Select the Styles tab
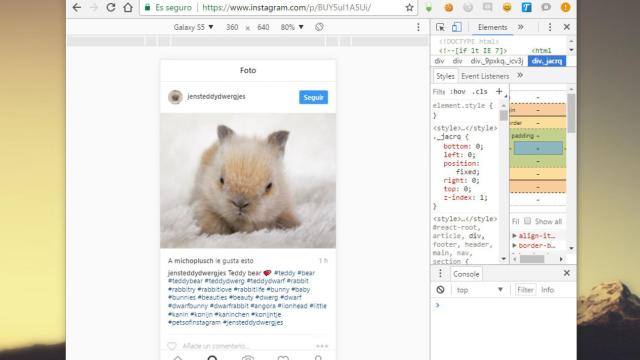The width and height of the screenshot is (640, 360). (445, 76)
